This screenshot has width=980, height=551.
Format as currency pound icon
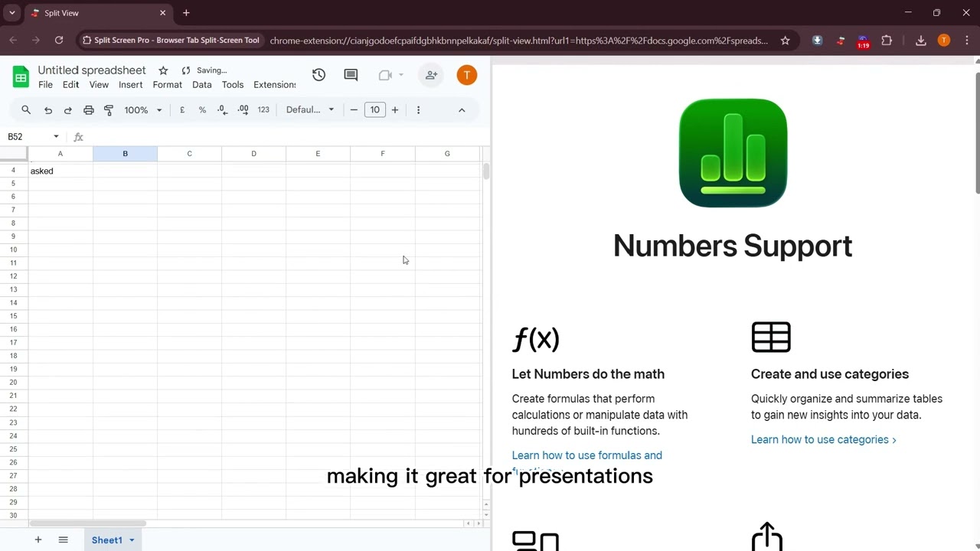[x=182, y=110]
